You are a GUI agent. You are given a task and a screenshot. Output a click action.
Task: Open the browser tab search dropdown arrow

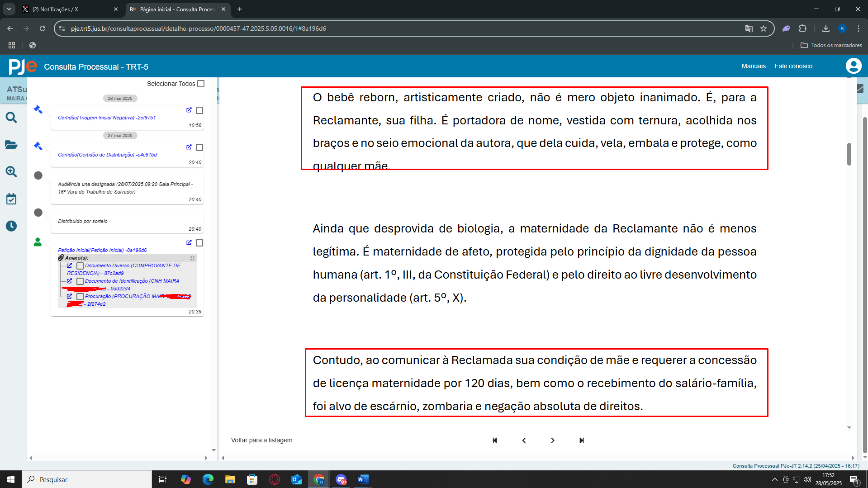pos(9,9)
